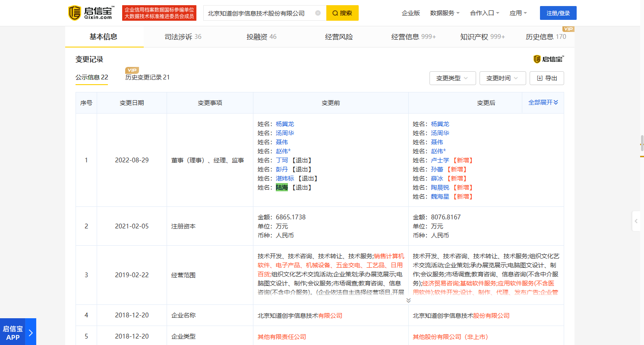Open the 杨冀龙 link in 变更前 column
This screenshot has height=345, width=644.
pyautogui.click(x=285, y=124)
